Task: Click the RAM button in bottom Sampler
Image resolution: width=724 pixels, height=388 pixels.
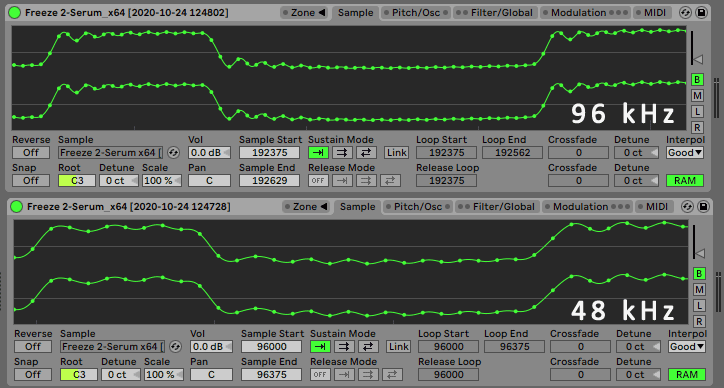Action: (x=687, y=375)
